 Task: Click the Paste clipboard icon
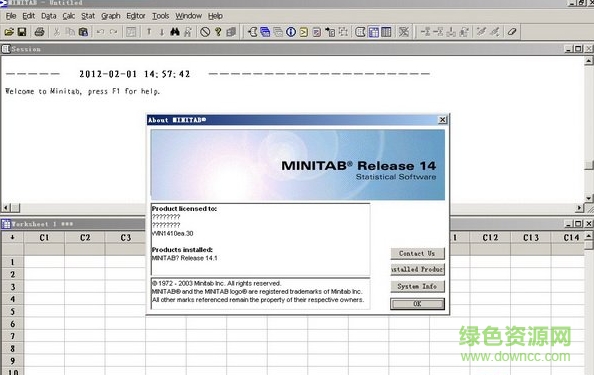click(x=83, y=32)
